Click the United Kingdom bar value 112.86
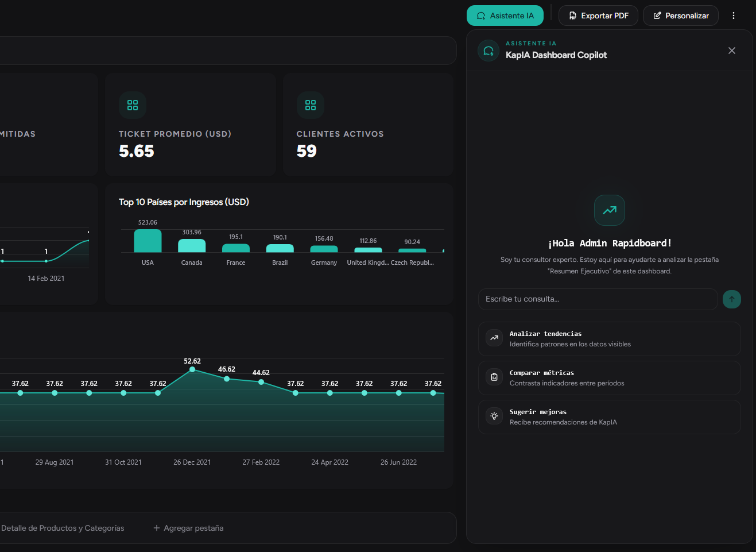Viewport: 756px width, 552px height. coord(368,241)
